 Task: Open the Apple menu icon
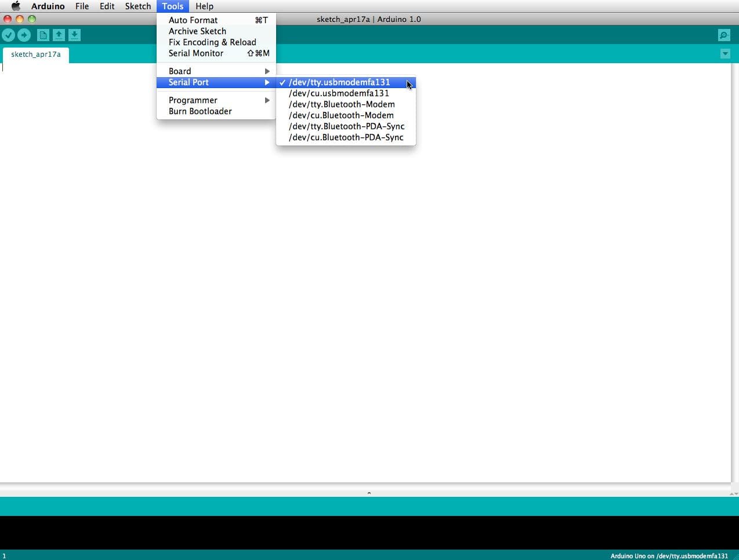pyautogui.click(x=16, y=6)
